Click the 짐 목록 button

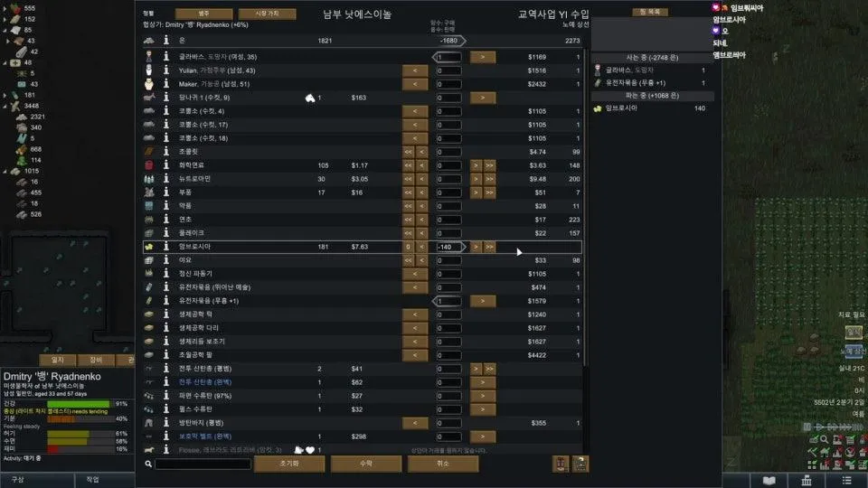click(650, 12)
